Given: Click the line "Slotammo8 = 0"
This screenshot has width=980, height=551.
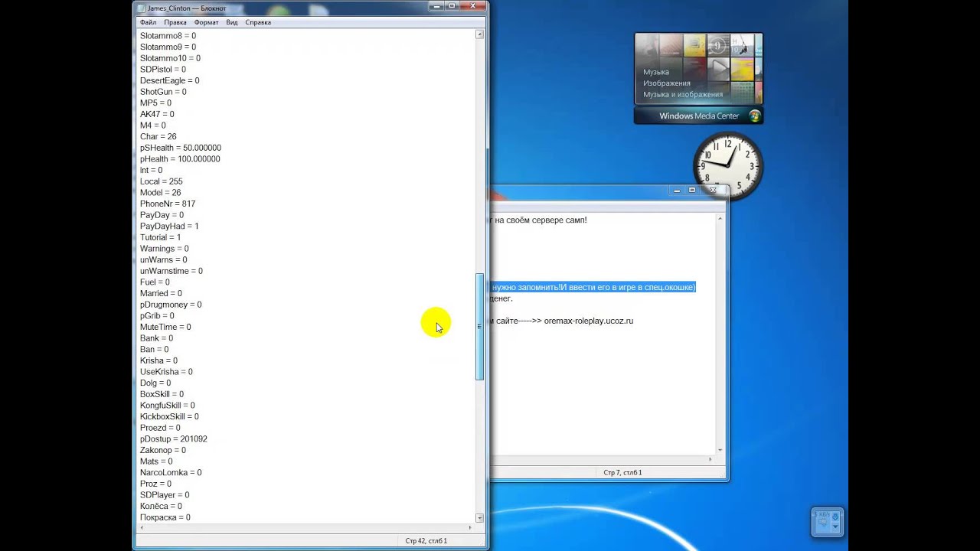Looking at the screenshot, I should (x=168, y=36).
